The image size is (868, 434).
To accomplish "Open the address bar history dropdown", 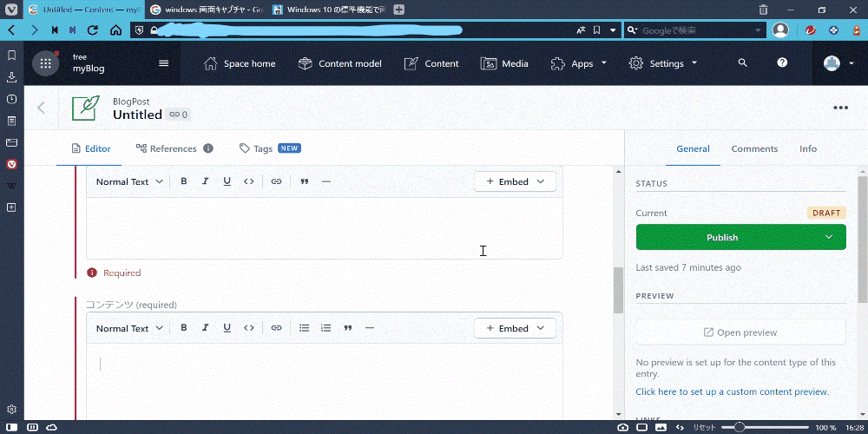I will [613, 30].
